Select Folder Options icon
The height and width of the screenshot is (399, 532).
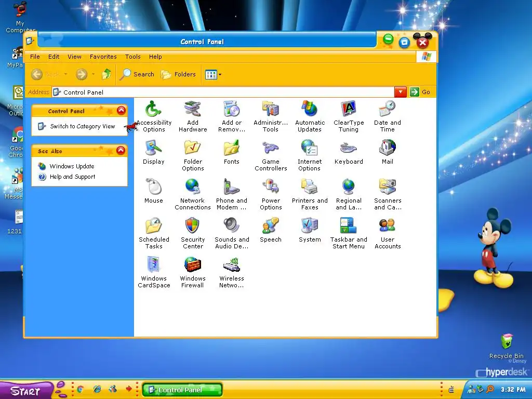193,155
